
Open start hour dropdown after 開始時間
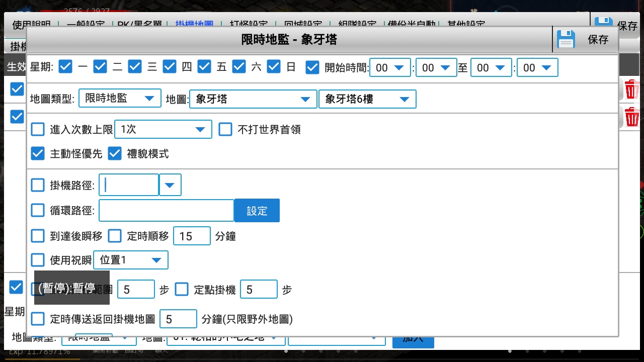390,67
